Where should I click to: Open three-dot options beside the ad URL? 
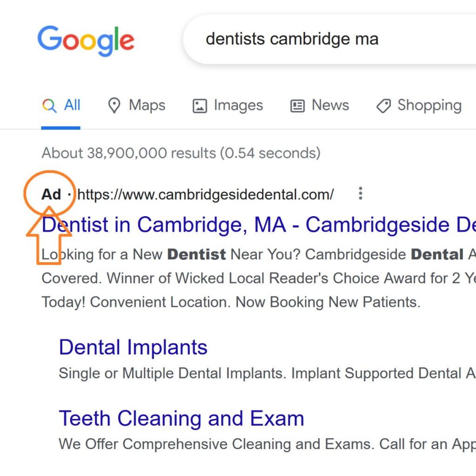tap(360, 194)
